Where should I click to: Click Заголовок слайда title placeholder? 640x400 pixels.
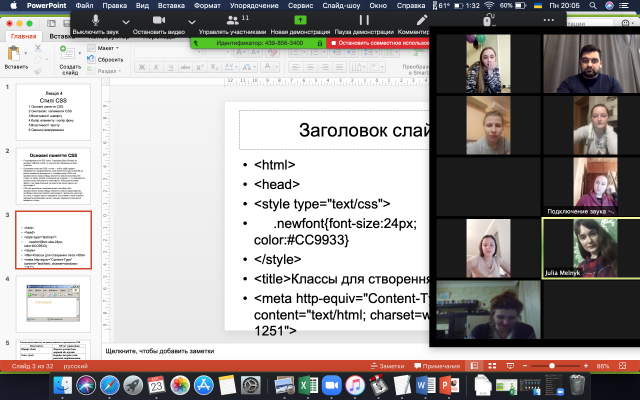[335, 130]
